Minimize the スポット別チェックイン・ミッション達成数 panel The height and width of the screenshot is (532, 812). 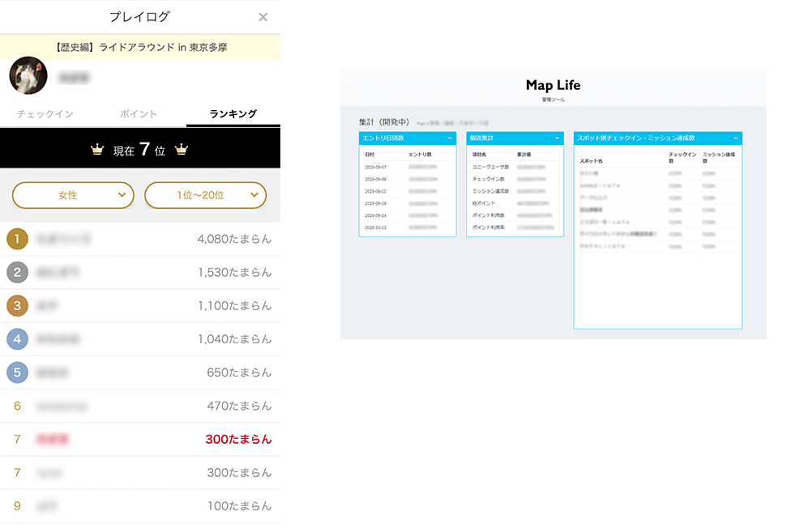tap(735, 138)
